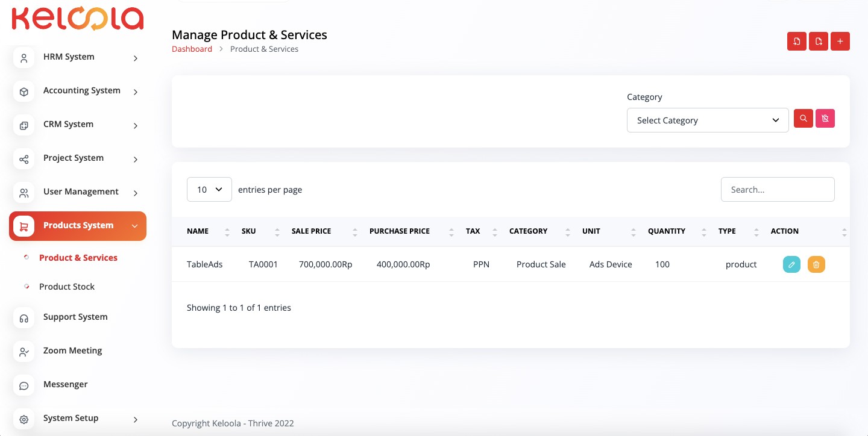This screenshot has height=436, width=868.
Task: Edit the TableAds product with the pencil icon
Action: click(x=791, y=264)
